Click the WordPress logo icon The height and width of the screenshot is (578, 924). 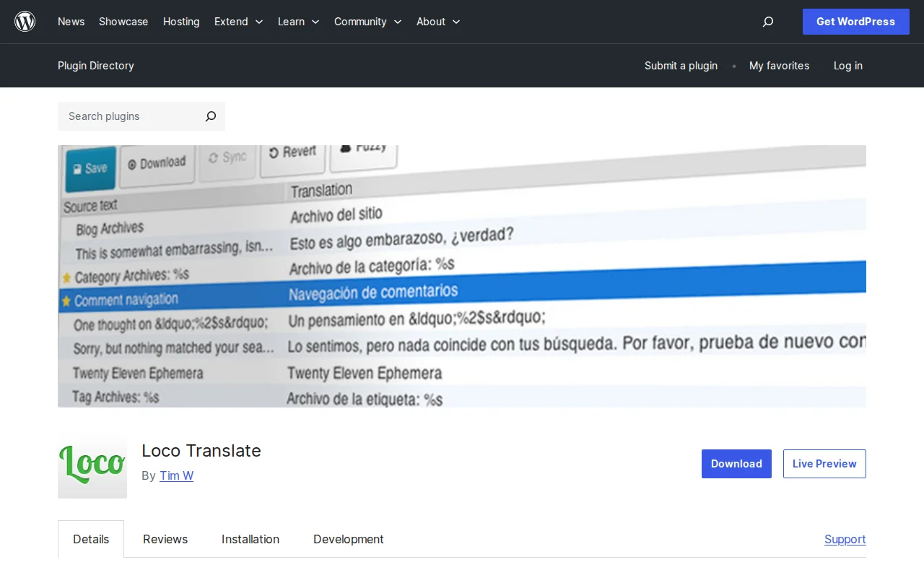pyautogui.click(x=25, y=21)
